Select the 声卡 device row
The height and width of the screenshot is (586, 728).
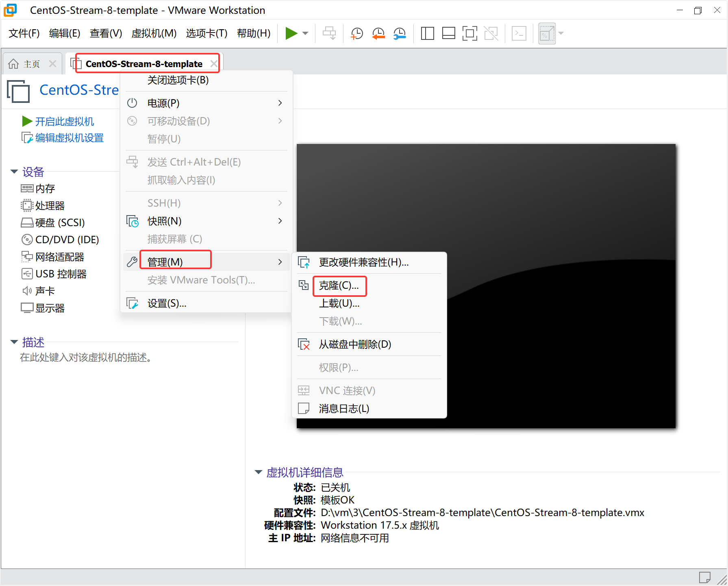(x=38, y=291)
